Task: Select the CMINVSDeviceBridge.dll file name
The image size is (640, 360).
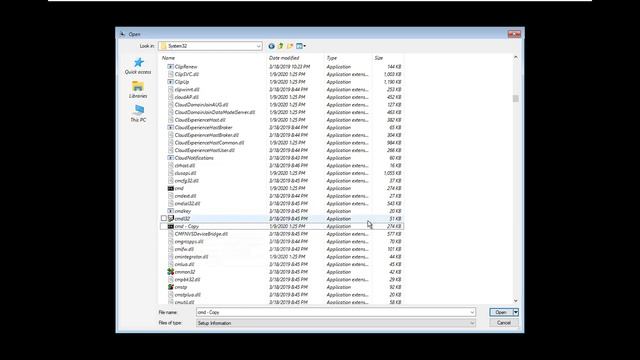Action: tap(201, 234)
